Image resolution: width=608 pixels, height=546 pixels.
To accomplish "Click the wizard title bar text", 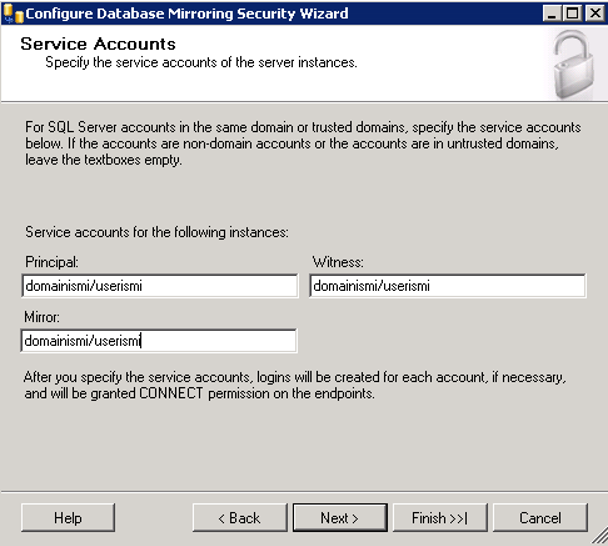I will 187,14.
